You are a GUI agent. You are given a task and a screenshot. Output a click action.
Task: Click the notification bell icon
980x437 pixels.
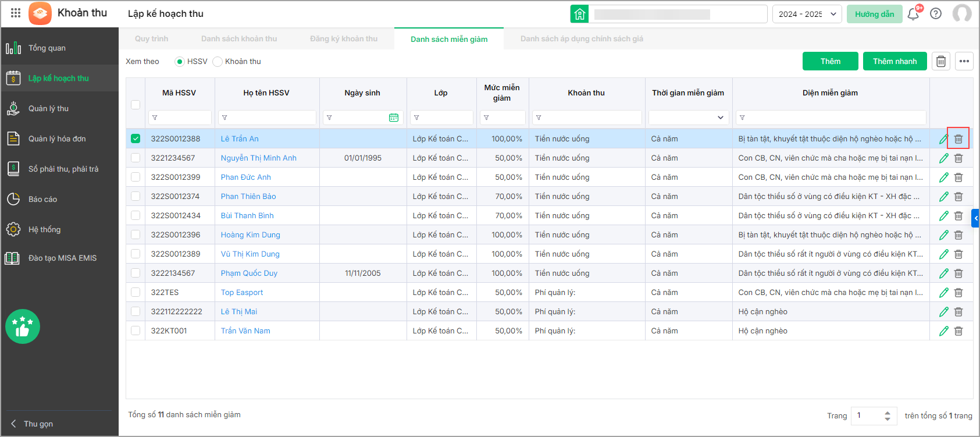pos(913,14)
